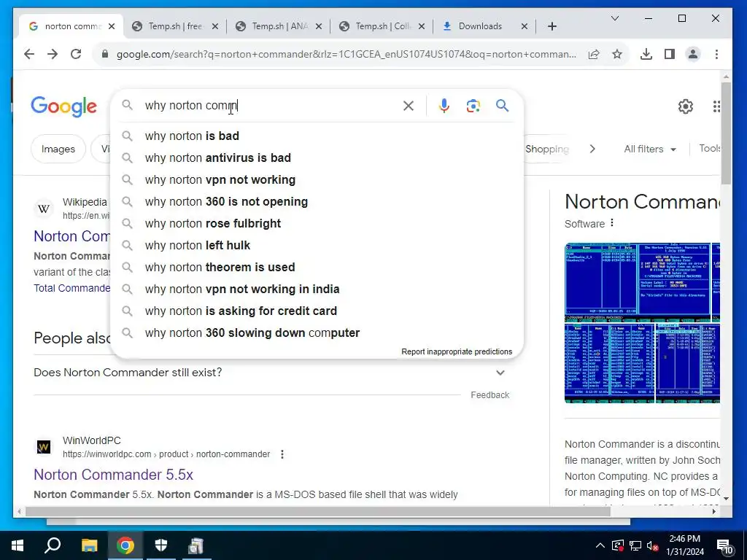
Task: Submit the query with the blue magnifier icon
Action: (502, 105)
